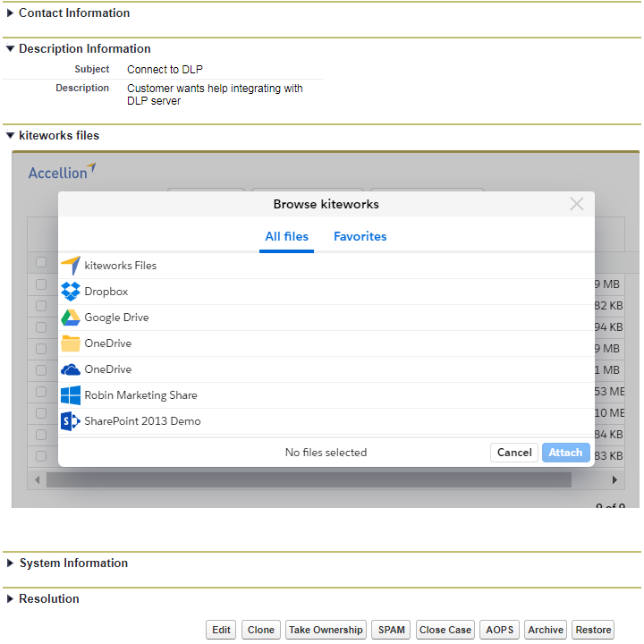Check the checkbox on the 84 KB row

pos(41,435)
